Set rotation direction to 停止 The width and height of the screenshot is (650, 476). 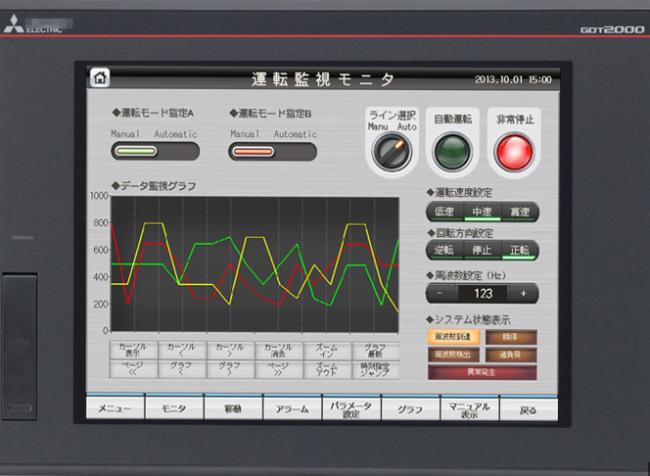[x=482, y=250]
